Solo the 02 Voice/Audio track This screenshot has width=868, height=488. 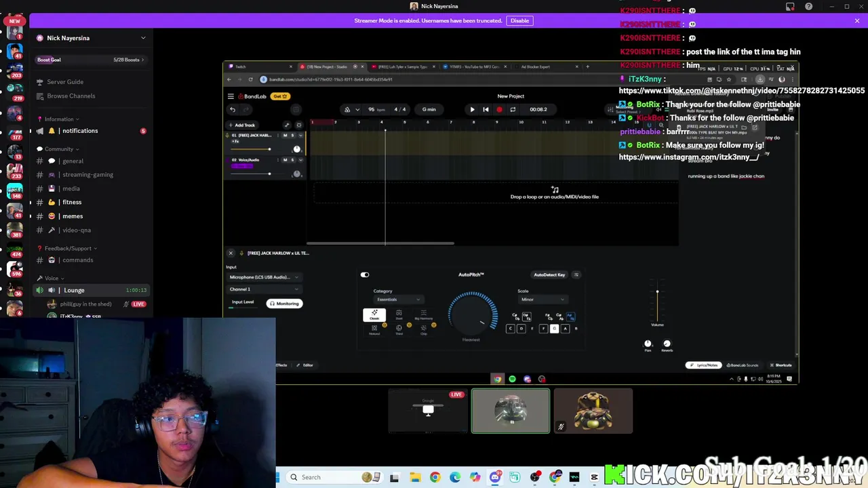pyautogui.click(x=292, y=159)
